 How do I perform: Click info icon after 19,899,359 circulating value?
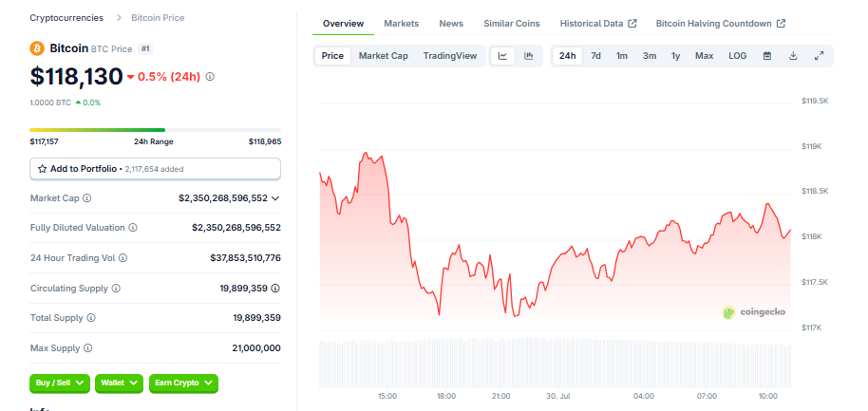click(x=275, y=289)
